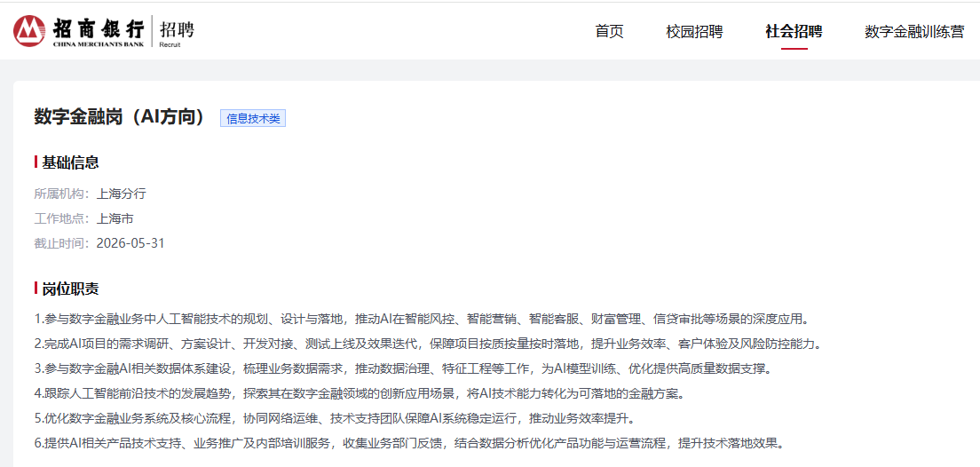
Task: Click the 上海分行 institution value
Action: tap(121, 194)
